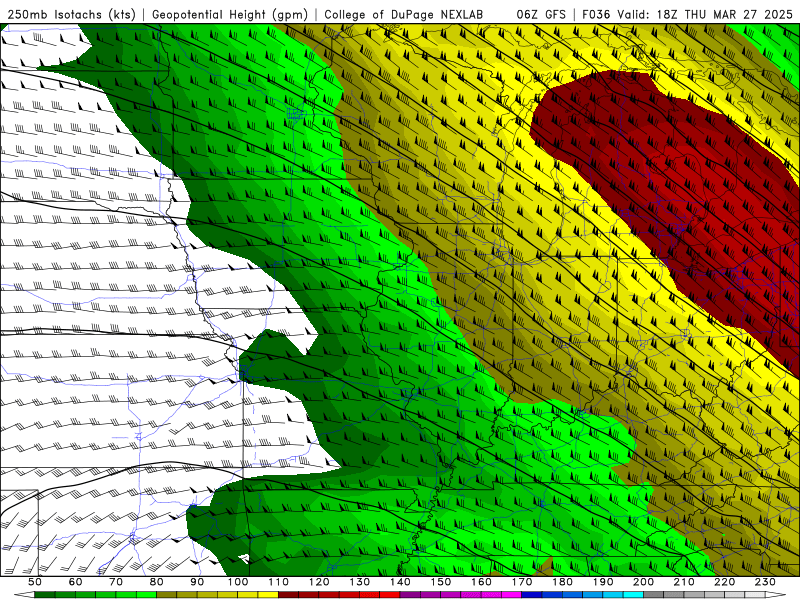Click the colorbar's right arrow end cap
The height and width of the screenshot is (600, 800).
(776, 594)
